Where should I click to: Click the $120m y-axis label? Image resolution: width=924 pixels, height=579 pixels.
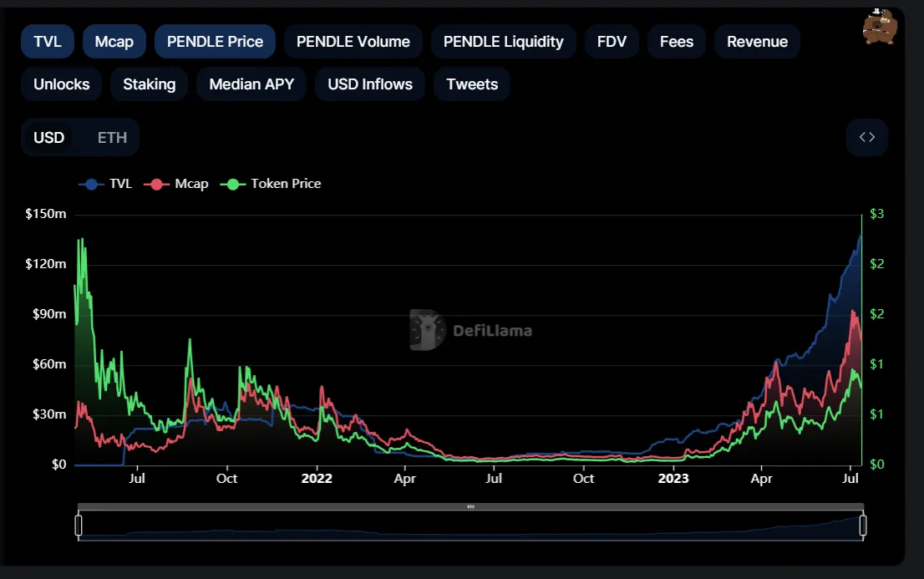pyautogui.click(x=46, y=264)
